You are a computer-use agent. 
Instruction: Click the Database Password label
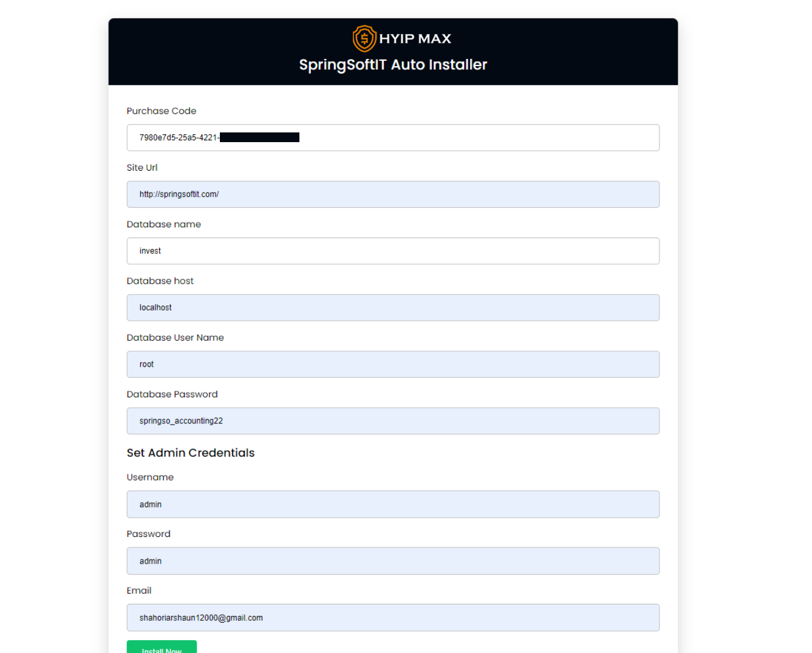(172, 394)
